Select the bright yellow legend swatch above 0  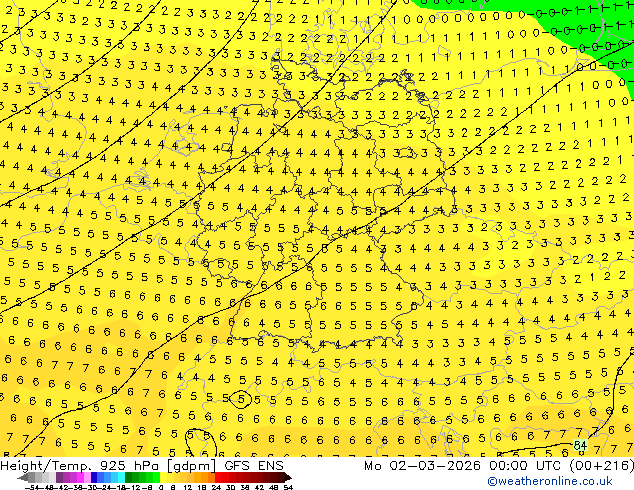[x=163, y=477]
